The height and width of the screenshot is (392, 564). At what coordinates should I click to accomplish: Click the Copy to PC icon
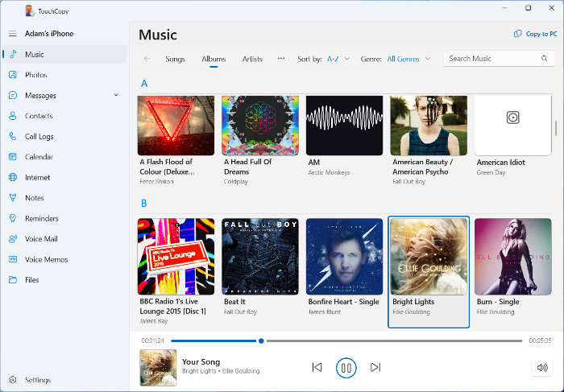(x=517, y=34)
